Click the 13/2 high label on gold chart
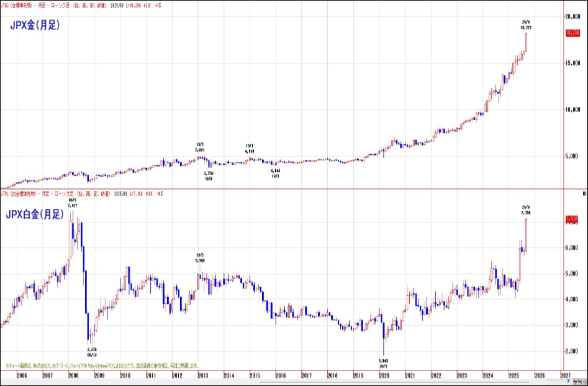The height and width of the screenshot is (386, 588). pyautogui.click(x=200, y=147)
